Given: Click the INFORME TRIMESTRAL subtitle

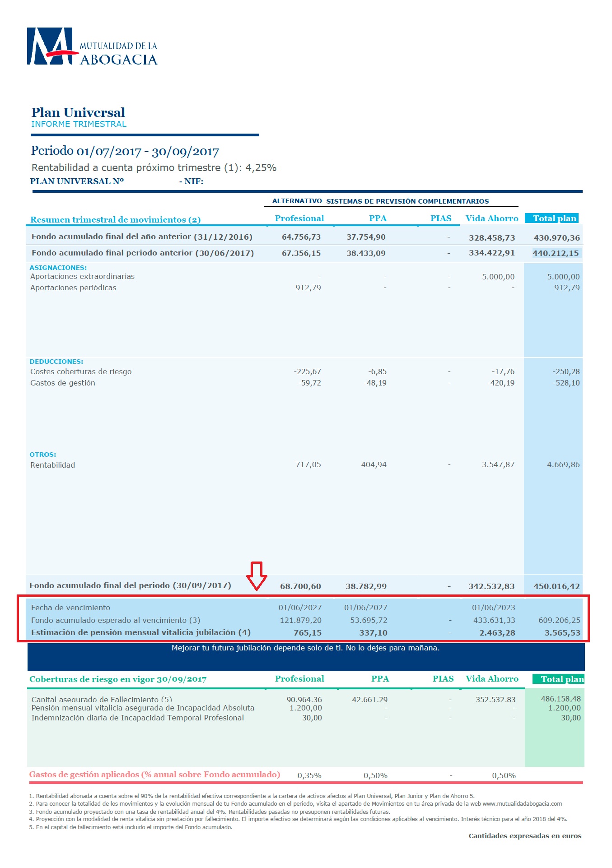Looking at the screenshot, I should click(79, 124).
